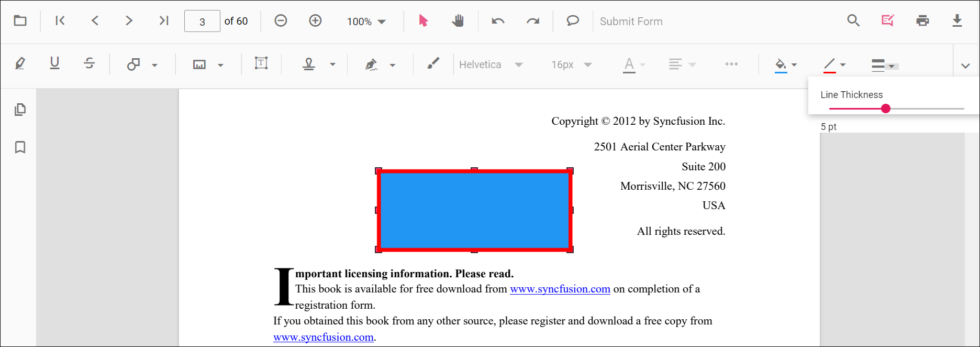Screen dimensions: 980x347
Task: Print the document using printer icon
Action: [922, 21]
